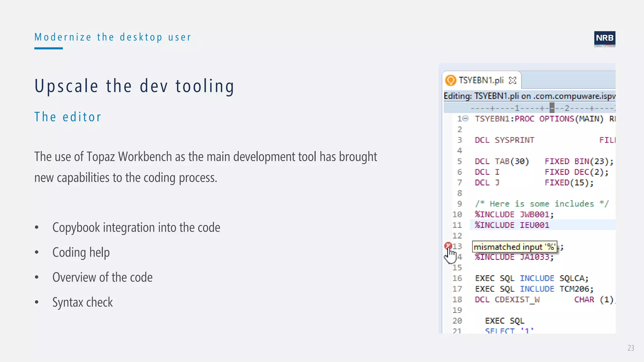The width and height of the screenshot is (644, 362).
Task: Click the '%INCLUDE JWB001;' code line
Action: (x=514, y=214)
